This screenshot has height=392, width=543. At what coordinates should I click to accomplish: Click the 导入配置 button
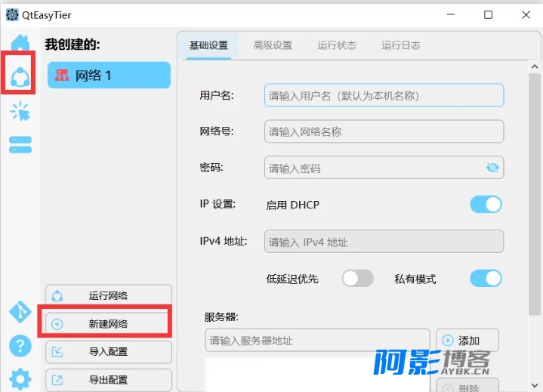tap(109, 352)
